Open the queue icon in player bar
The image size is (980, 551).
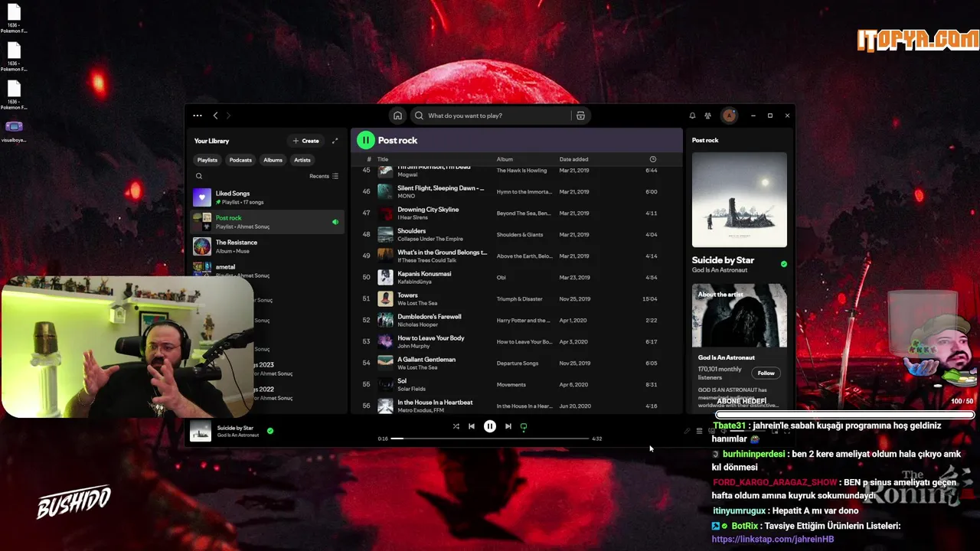click(699, 431)
